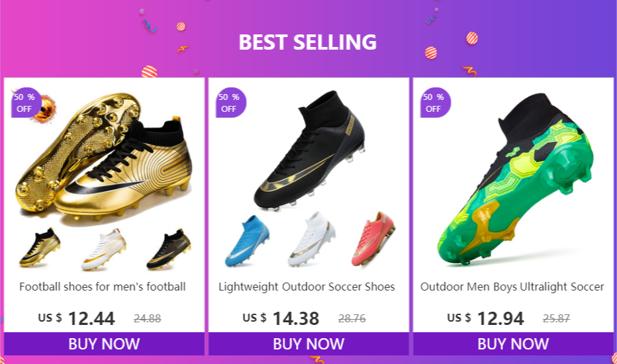Click the BEST SELLING heading
This screenshot has height=364, width=617.
point(308,42)
